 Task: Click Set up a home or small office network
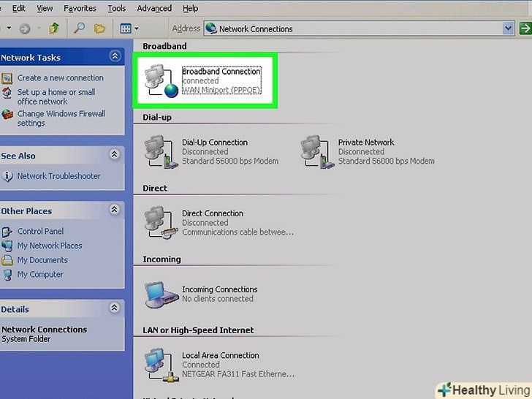pos(56,96)
